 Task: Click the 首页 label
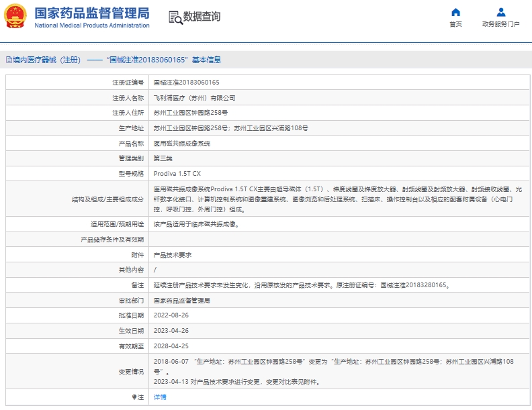455,24
